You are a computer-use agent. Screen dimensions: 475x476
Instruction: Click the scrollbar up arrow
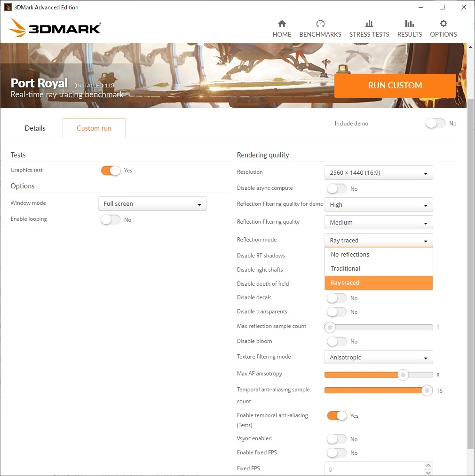pos(470,47)
